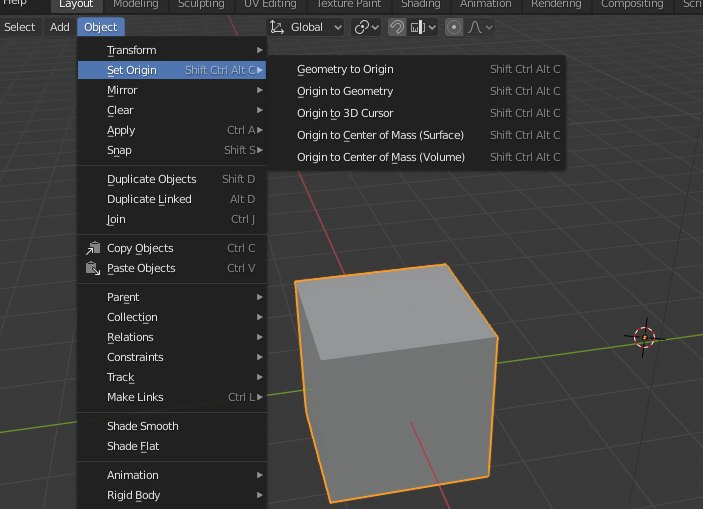Open the Animation submenu

172,475
